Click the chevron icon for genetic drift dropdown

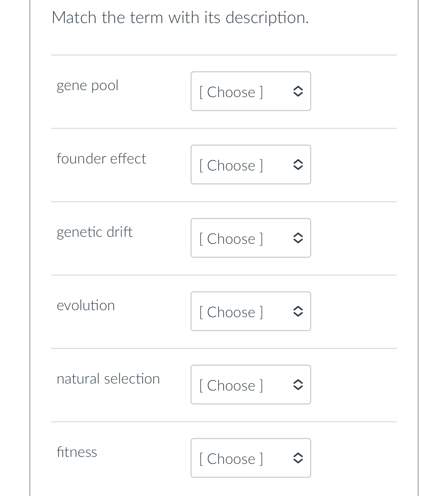click(298, 238)
